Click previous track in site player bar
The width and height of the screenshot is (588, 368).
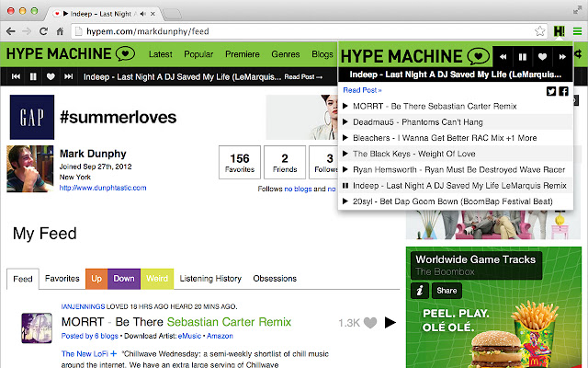pos(16,76)
